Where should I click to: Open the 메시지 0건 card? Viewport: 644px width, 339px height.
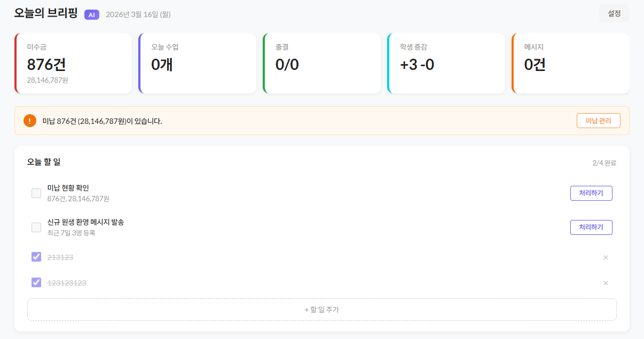pos(570,64)
